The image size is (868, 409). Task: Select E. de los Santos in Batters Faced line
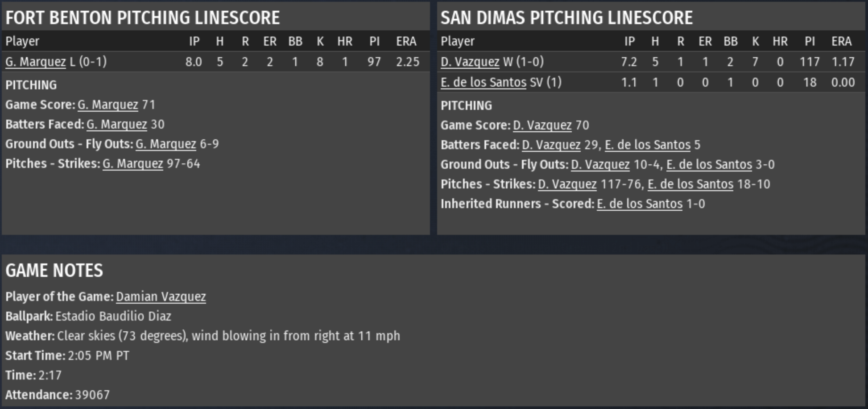(x=647, y=145)
